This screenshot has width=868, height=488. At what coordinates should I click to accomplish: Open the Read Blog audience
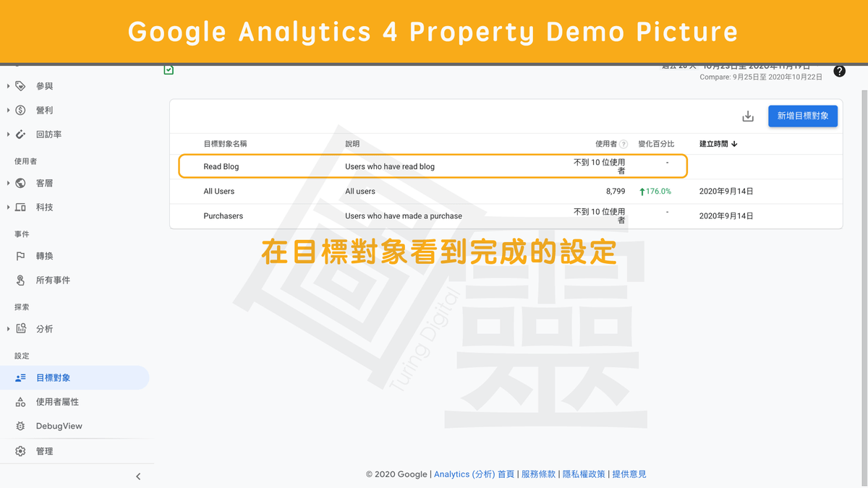(221, 166)
